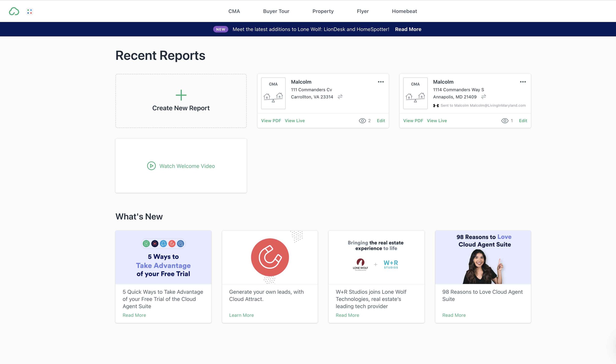
Task: Click the eye views icon on the 1114 Commanders Way report
Action: point(505,121)
